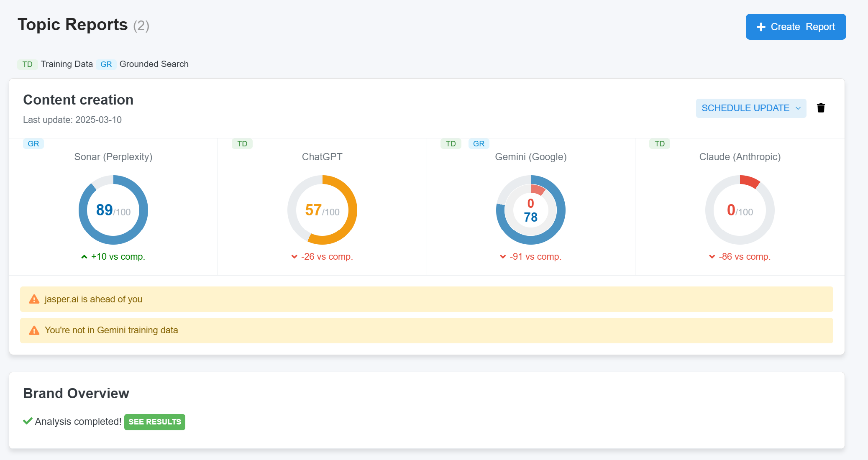Click the Claude 0/100 donut chart
868x460 pixels.
pyautogui.click(x=740, y=210)
